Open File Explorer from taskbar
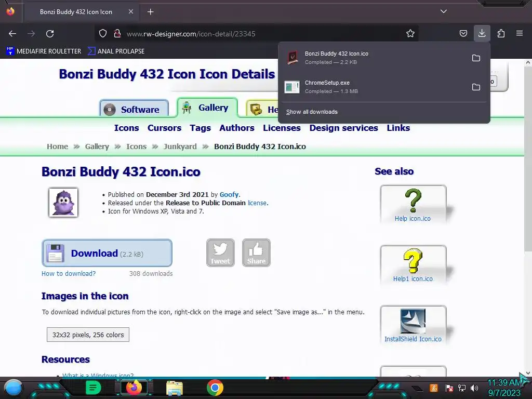The image size is (532, 399). tap(175, 388)
